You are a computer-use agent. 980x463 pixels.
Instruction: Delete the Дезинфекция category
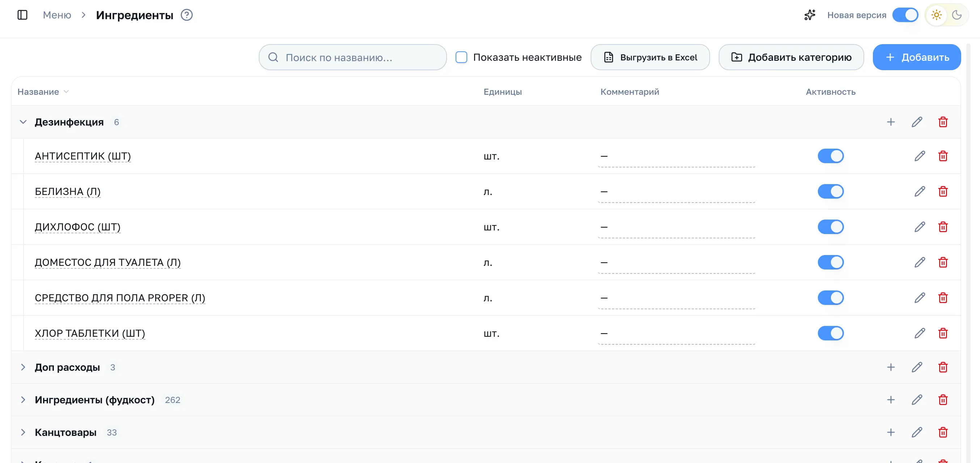pyautogui.click(x=943, y=122)
